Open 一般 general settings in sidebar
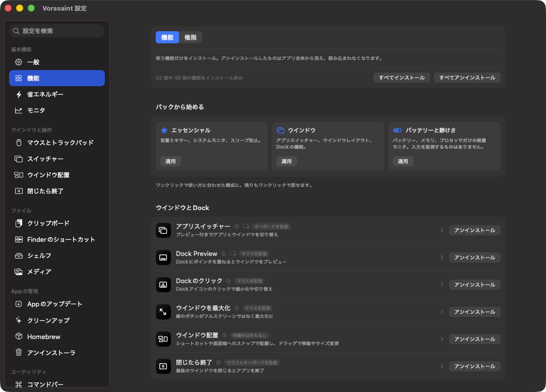Image resolution: width=546 pixels, height=392 pixels. 57,62
